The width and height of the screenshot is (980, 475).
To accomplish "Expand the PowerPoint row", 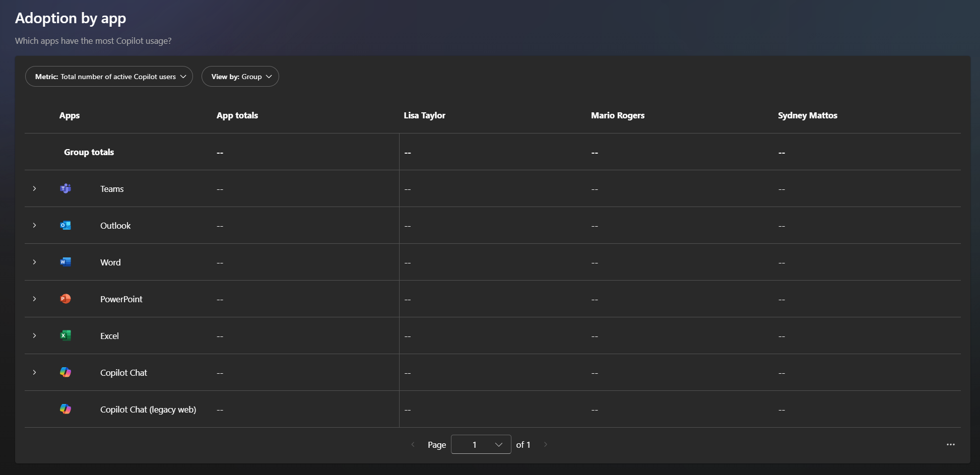I will (34, 299).
